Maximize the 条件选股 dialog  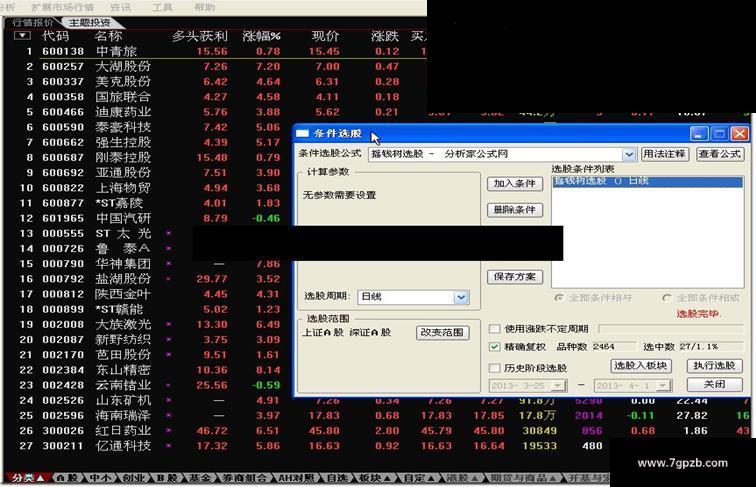coord(719,134)
